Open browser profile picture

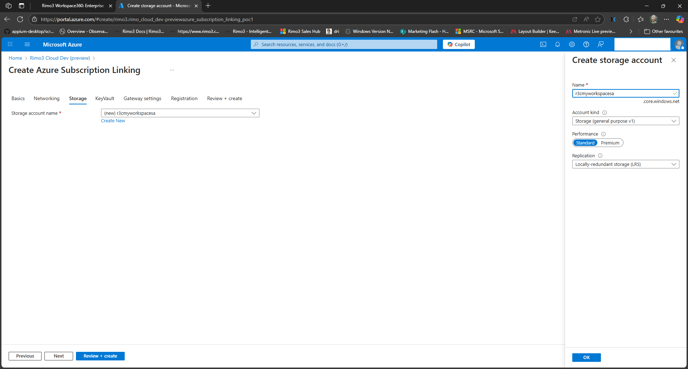654,19
